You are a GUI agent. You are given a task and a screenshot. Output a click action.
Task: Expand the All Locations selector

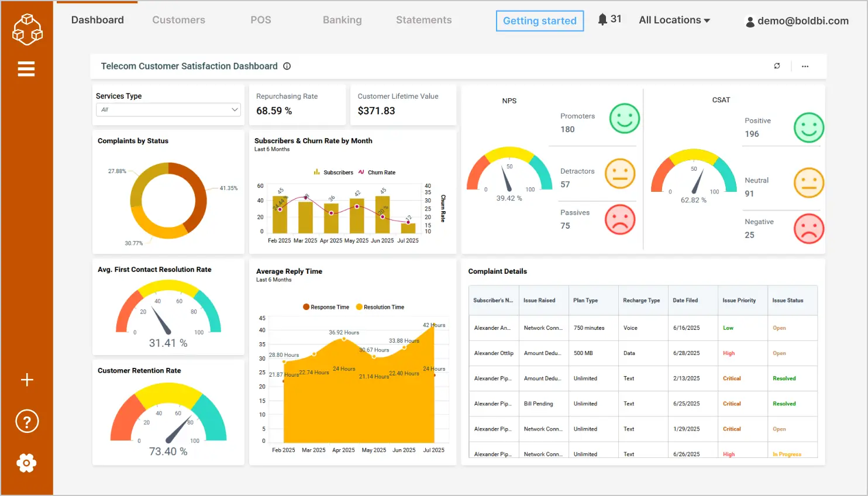click(674, 19)
